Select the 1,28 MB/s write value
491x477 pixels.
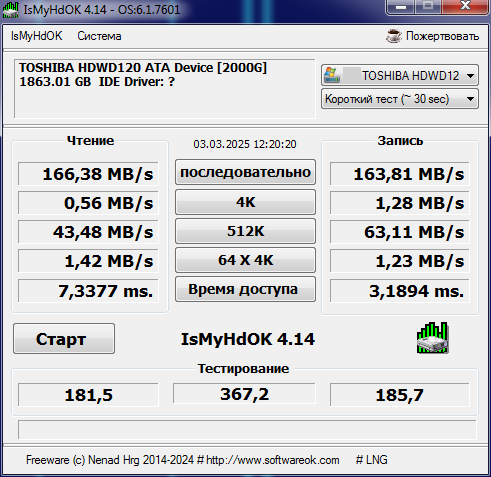[400, 203]
